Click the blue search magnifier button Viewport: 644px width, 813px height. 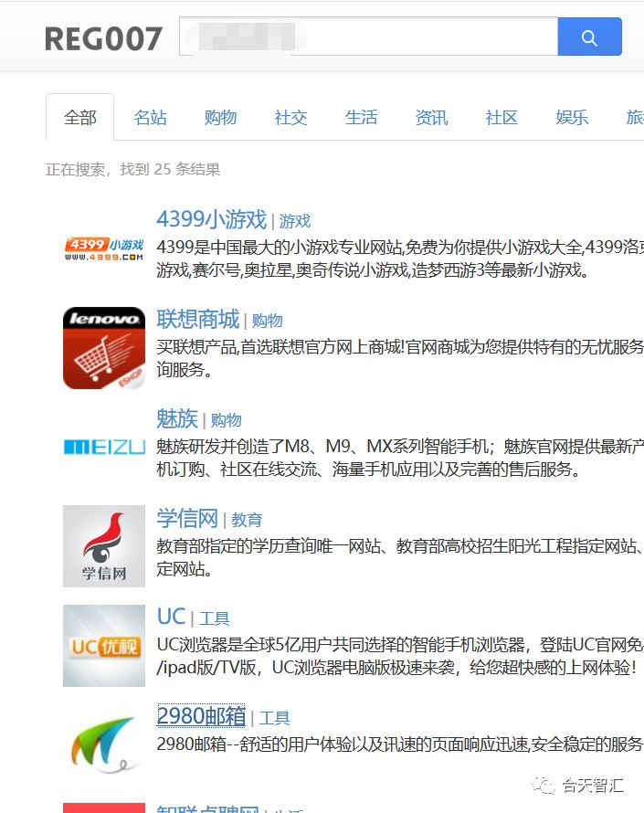(x=589, y=37)
